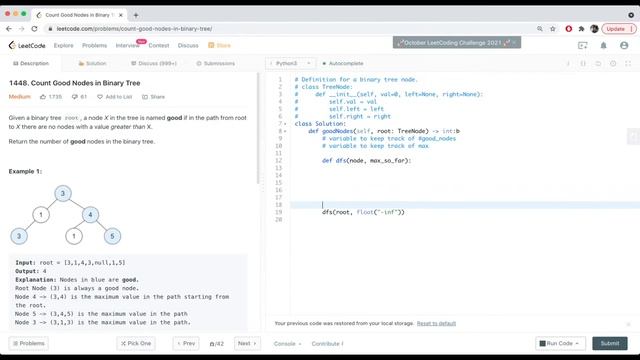
Task: Click the editor info icon
Action: [x=568, y=64]
